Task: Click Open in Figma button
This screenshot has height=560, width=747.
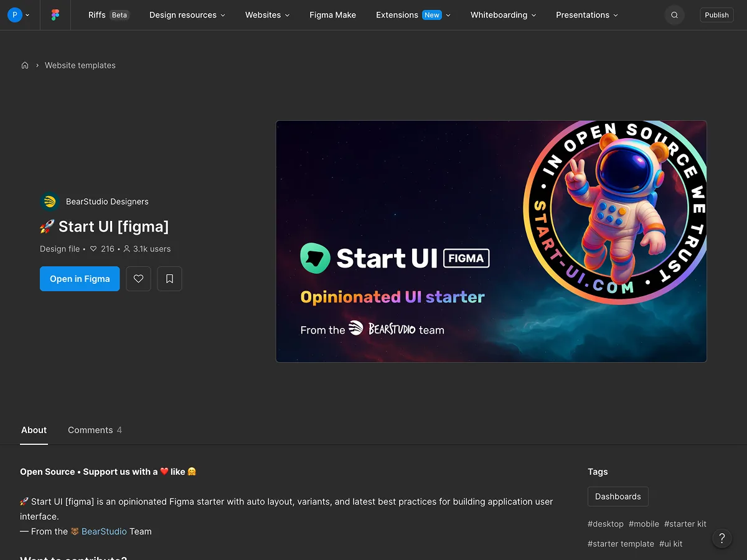Action: [x=80, y=279]
